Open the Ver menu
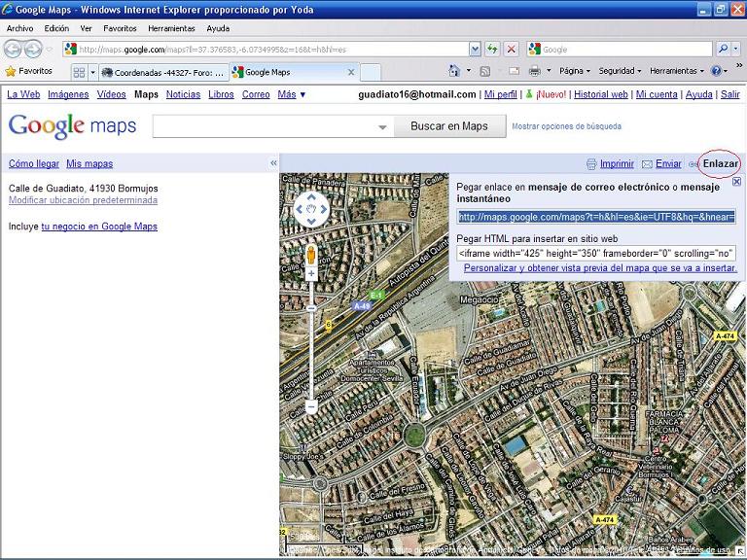The width and height of the screenshot is (747, 560). point(86,28)
